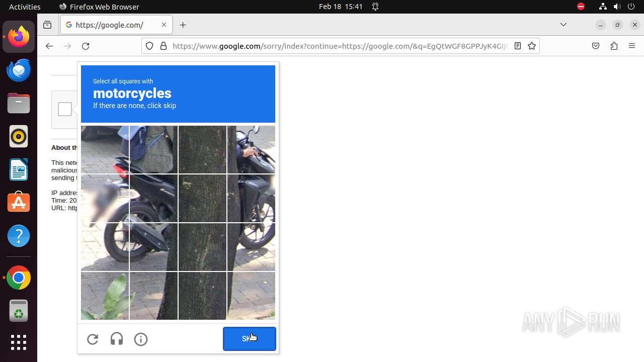This screenshot has height=362, width=644.
Task: Save page to Pocket
Action: [596, 46]
